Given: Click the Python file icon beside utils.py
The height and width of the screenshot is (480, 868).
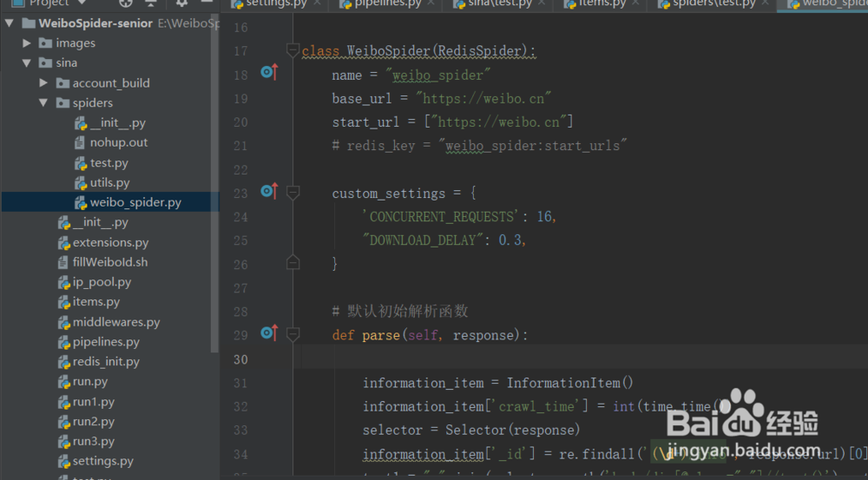Looking at the screenshot, I should coord(81,182).
